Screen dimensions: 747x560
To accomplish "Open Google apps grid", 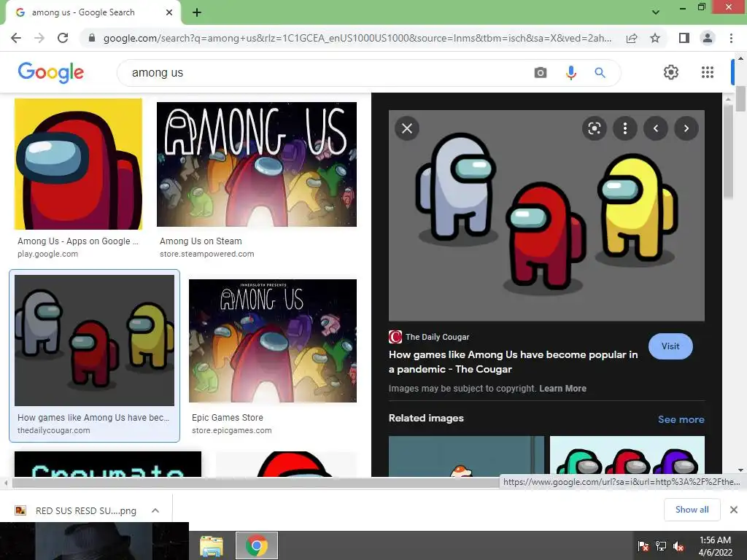I will click(708, 72).
